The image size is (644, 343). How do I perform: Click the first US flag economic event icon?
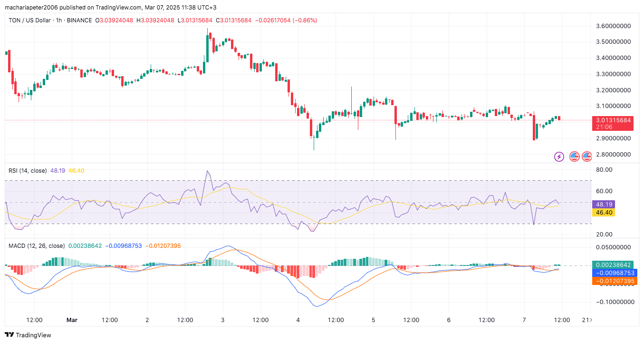point(574,156)
